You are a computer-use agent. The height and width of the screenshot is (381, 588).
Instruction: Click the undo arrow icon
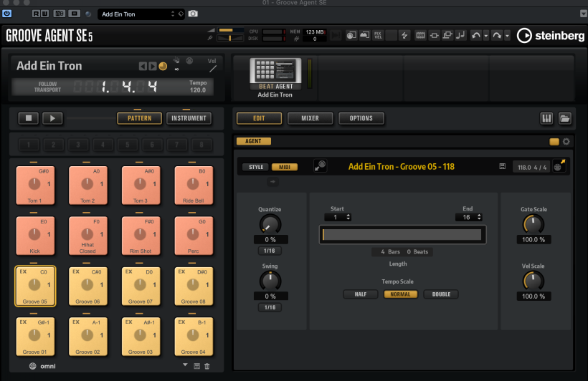pos(476,36)
